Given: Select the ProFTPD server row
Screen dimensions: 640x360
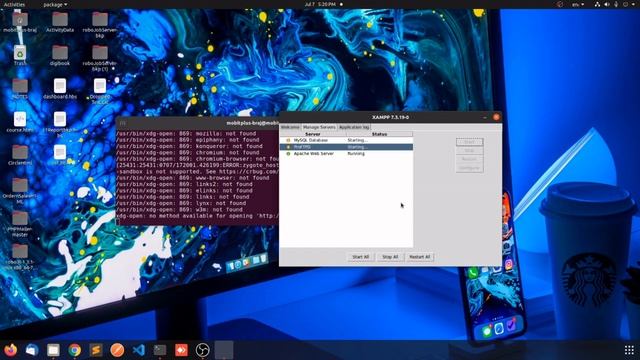Looking at the screenshot, I should 346,147.
